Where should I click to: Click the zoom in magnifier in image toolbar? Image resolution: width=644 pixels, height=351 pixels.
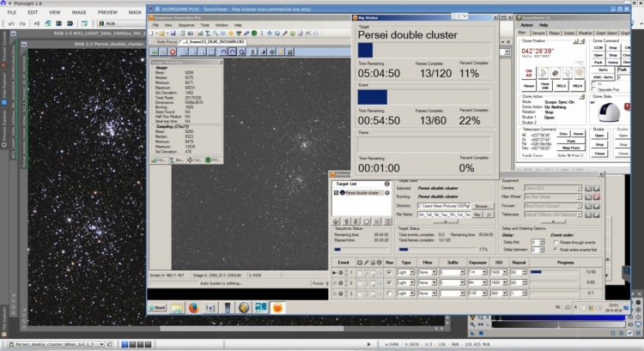(184, 51)
